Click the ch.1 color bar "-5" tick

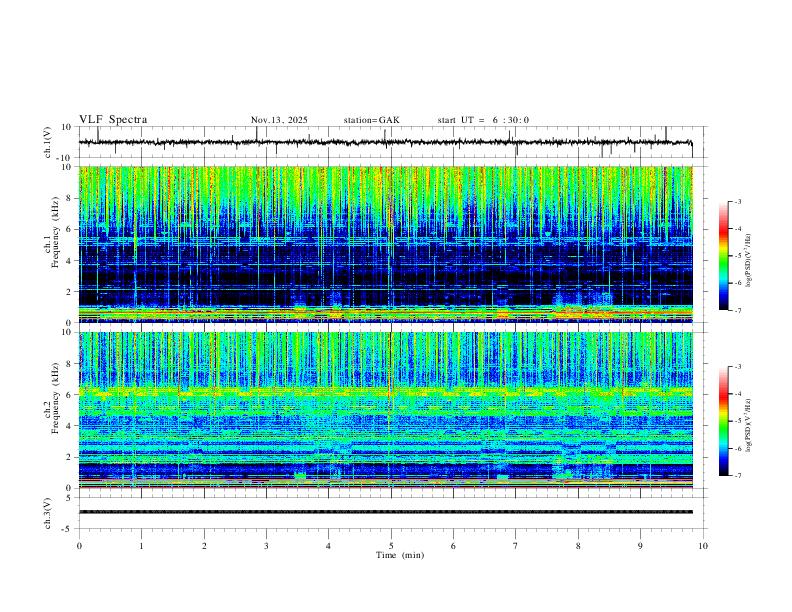click(738, 256)
